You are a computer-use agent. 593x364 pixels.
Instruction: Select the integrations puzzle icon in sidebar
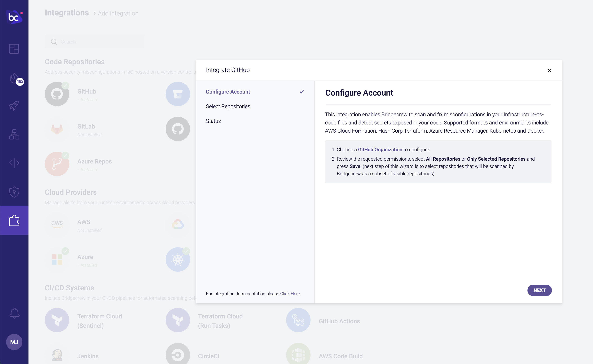(14, 220)
